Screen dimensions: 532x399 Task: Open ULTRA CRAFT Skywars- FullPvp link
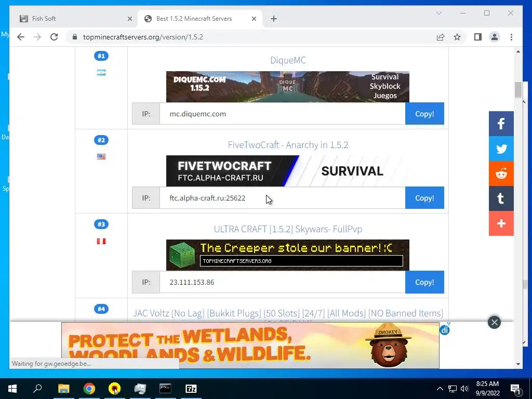click(x=288, y=229)
